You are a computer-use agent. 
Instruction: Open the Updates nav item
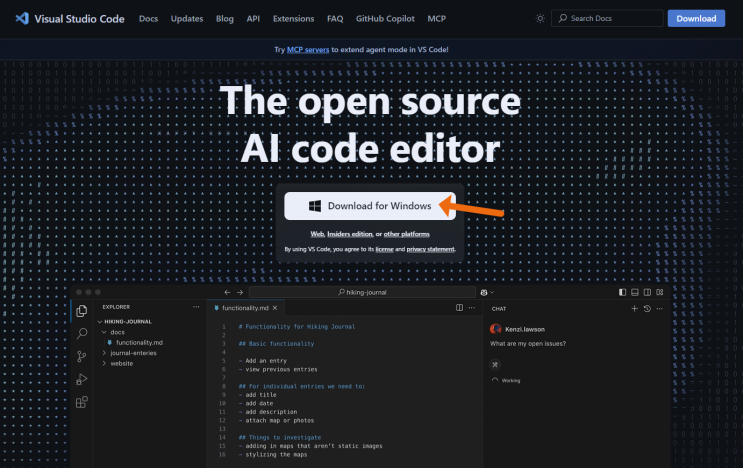tap(187, 18)
